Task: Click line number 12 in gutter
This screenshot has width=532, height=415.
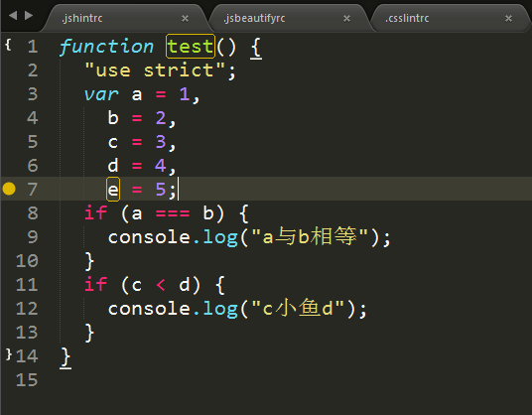Action: pos(27,309)
